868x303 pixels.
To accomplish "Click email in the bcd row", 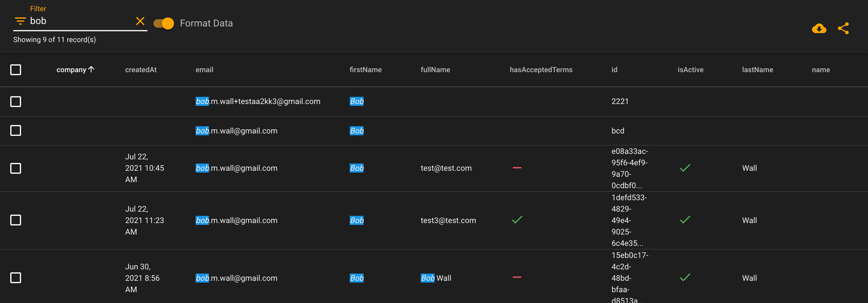I will 236,131.
